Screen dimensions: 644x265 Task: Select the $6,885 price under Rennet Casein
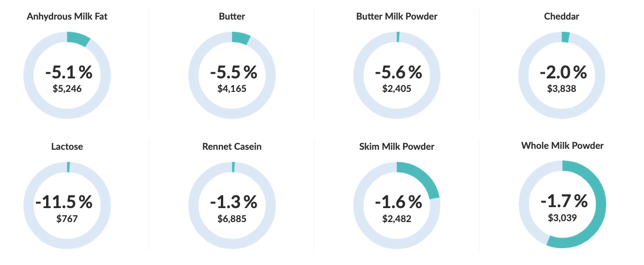pyautogui.click(x=232, y=218)
